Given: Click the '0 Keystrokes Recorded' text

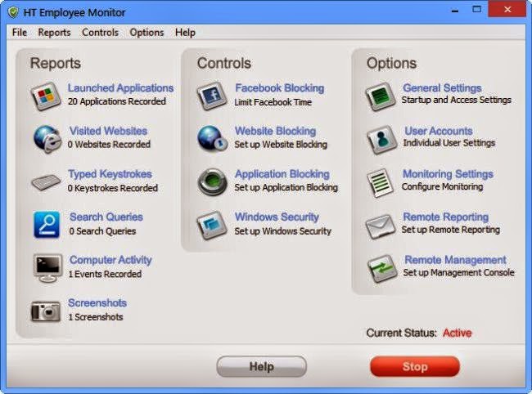Looking at the screenshot, I should coord(113,188).
